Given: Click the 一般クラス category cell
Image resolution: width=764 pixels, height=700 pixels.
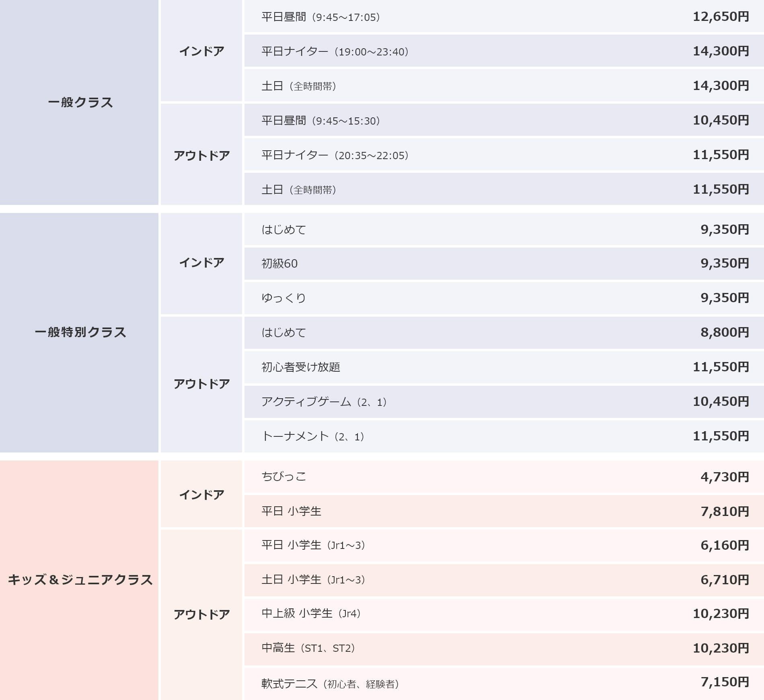Looking at the screenshot, I should click(80, 102).
